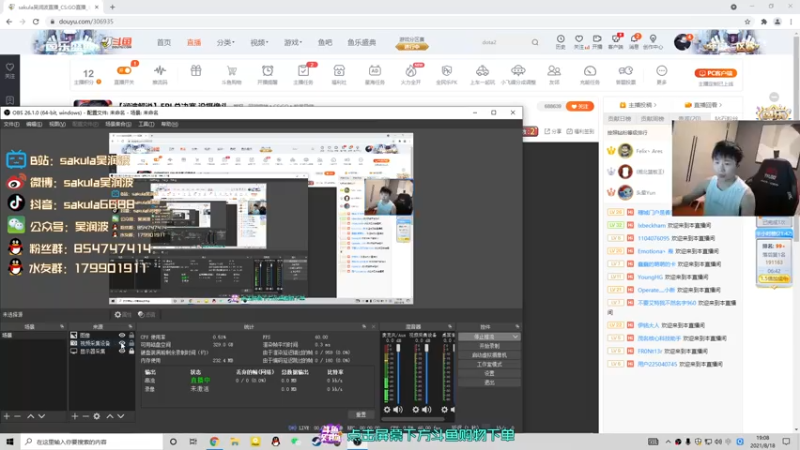This screenshot has height=450, width=800.
Task: Toggle lock of video capture device source
Action: [x=131, y=343]
